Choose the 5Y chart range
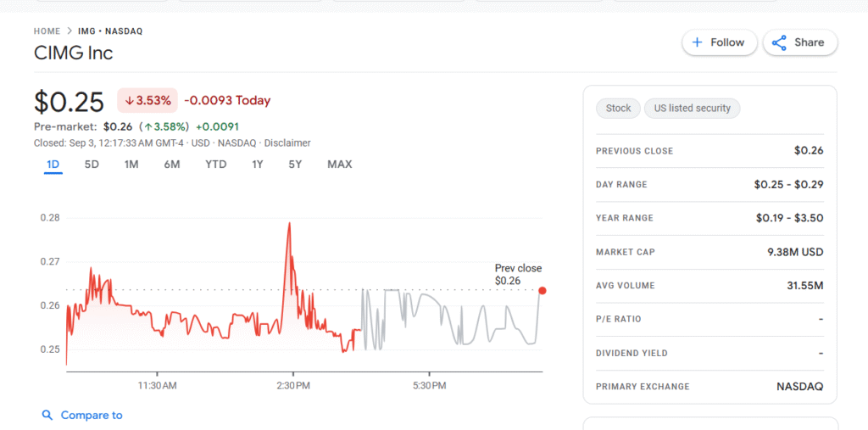This screenshot has height=430, width=868. 295,165
